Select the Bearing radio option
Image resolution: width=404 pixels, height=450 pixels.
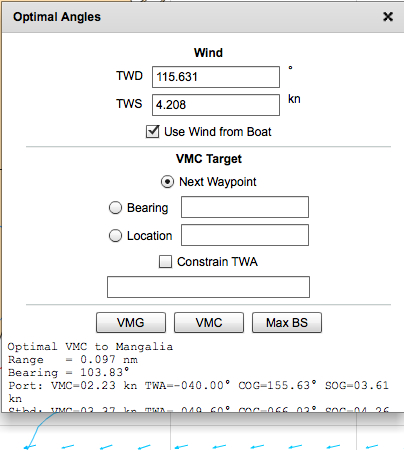tap(115, 208)
